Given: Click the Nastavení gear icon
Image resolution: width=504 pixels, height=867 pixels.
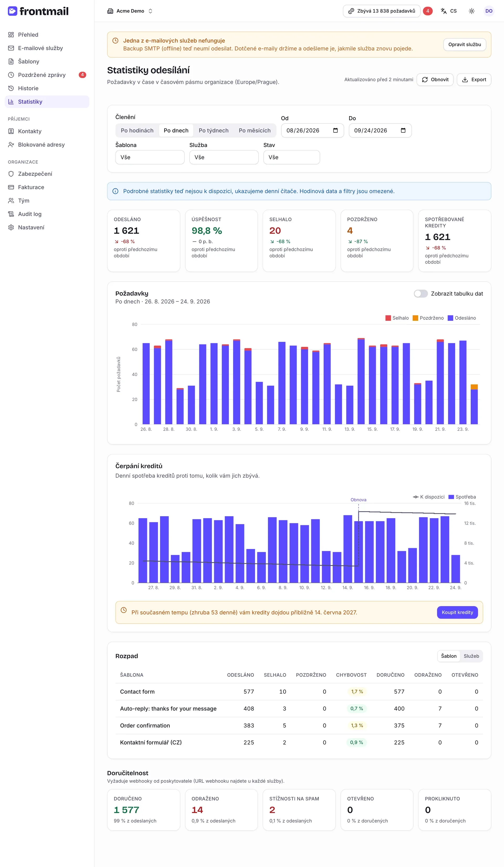Looking at the screenshot, I should pyautogui.click(x=11, y=228).
